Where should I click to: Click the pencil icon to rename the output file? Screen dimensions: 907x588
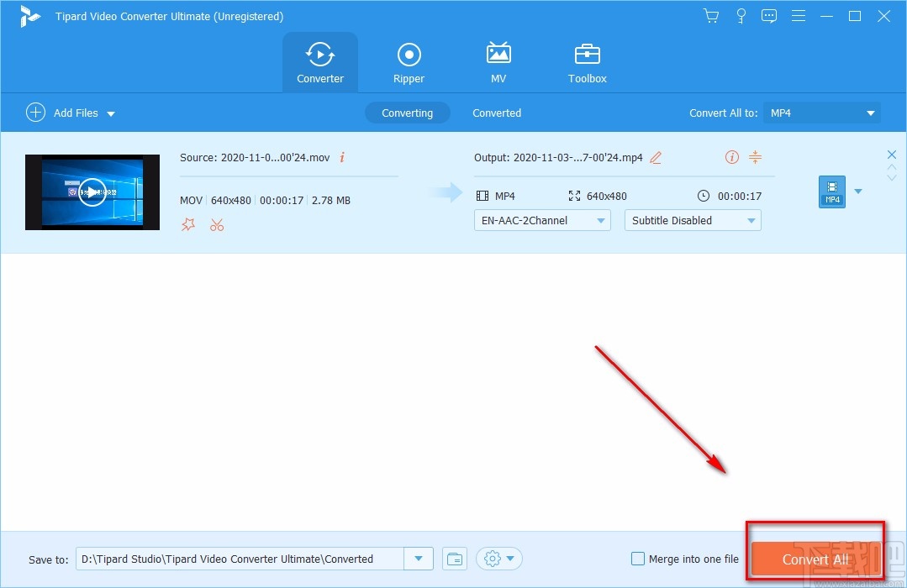coord(657,157)
